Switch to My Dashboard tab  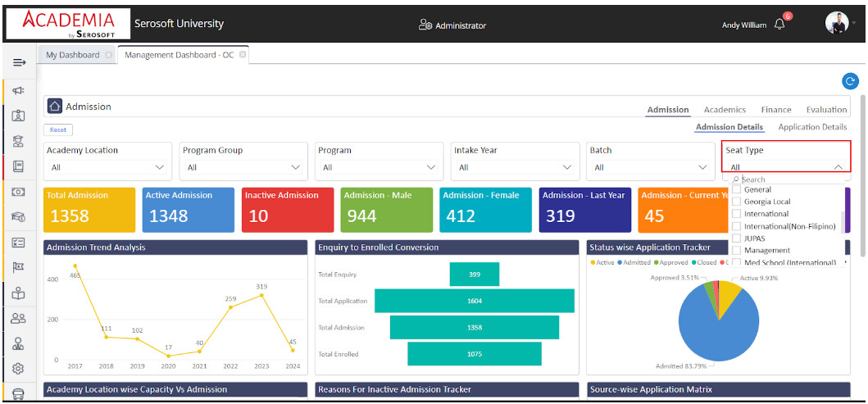click(x=72, y=55)
